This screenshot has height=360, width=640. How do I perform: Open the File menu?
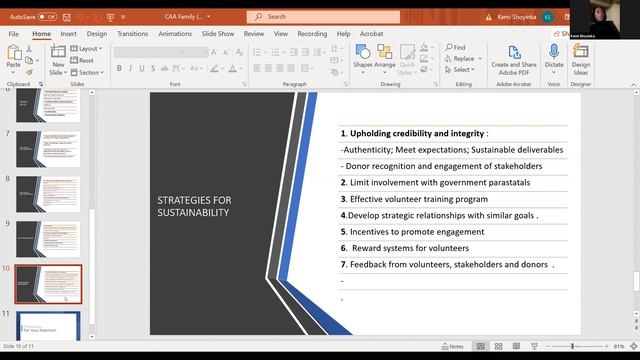point(13,34)
